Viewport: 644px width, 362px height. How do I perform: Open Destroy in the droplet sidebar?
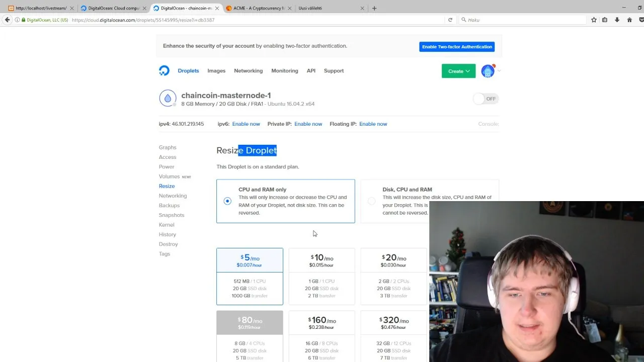point(169,244)
